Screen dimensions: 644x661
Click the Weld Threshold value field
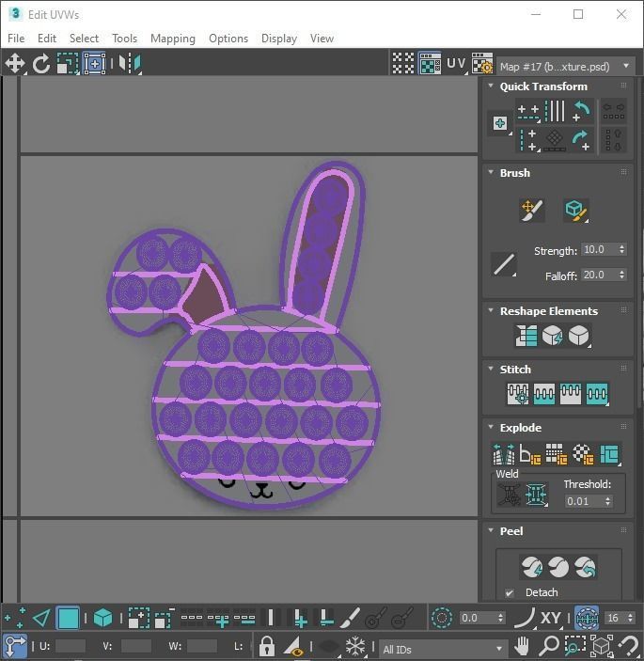point(584,501)
